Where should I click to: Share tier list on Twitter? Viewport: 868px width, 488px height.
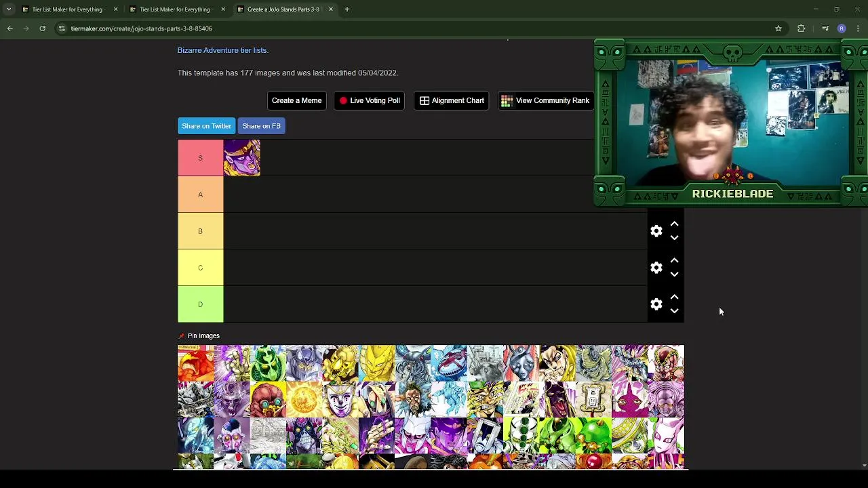pyautogui.click(x=206, y=126)
